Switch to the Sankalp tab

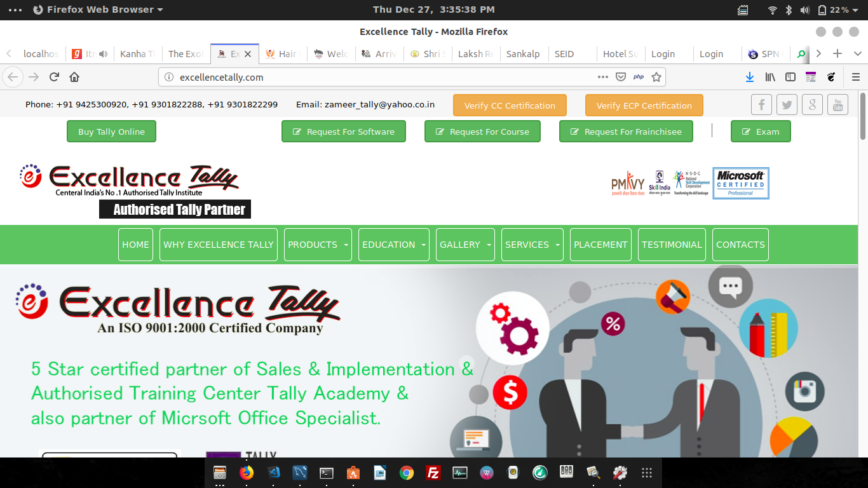tap(523, 54)
